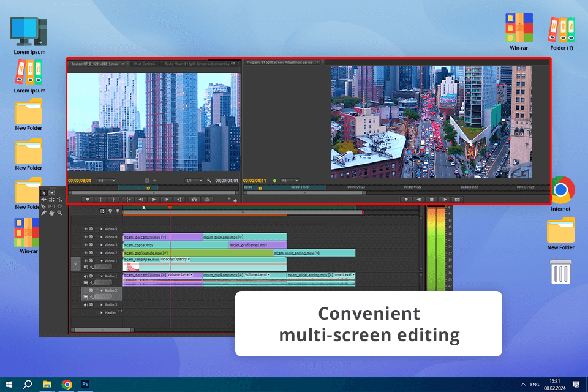Switch to the Audio Mixer tab
The image size is (588, 392).
point(198,64)
